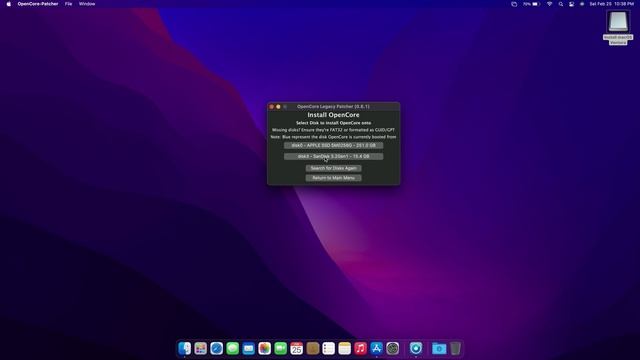Close the OpenCore Legacy Patcher window
The image size is (640, 360).
pyautogui.click(x=271, y=107)
